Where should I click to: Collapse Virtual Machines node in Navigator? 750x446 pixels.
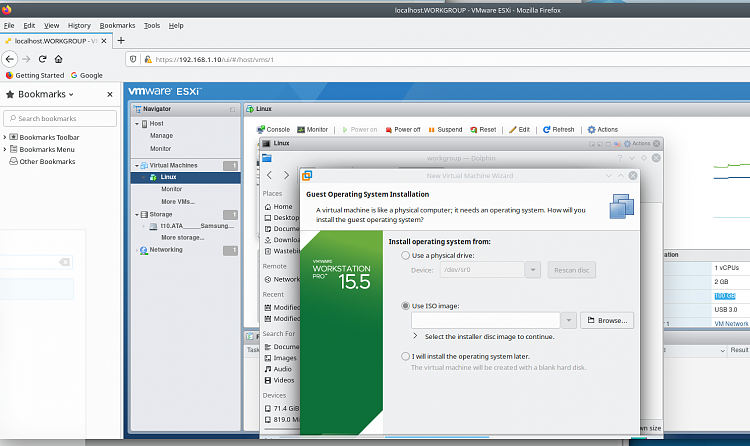[137, 166]
